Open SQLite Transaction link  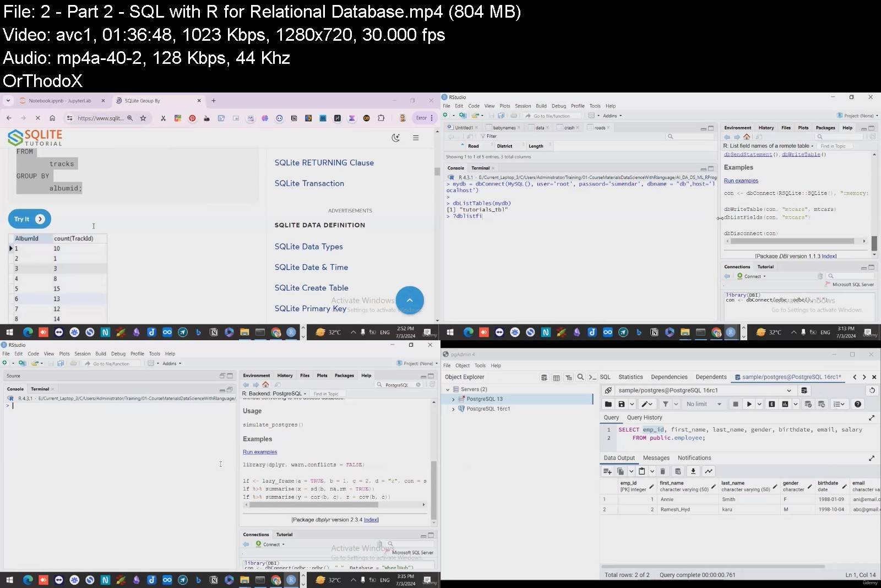pyautogui.click(x=309, y=183)
